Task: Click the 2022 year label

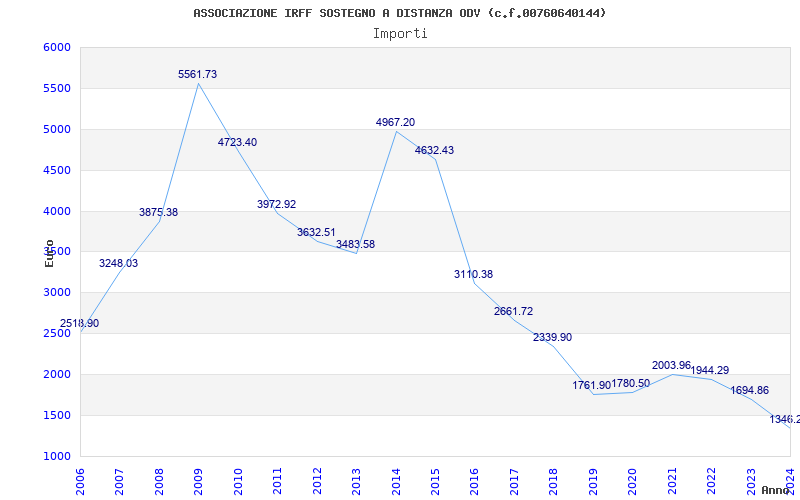Action: point(711,481)
